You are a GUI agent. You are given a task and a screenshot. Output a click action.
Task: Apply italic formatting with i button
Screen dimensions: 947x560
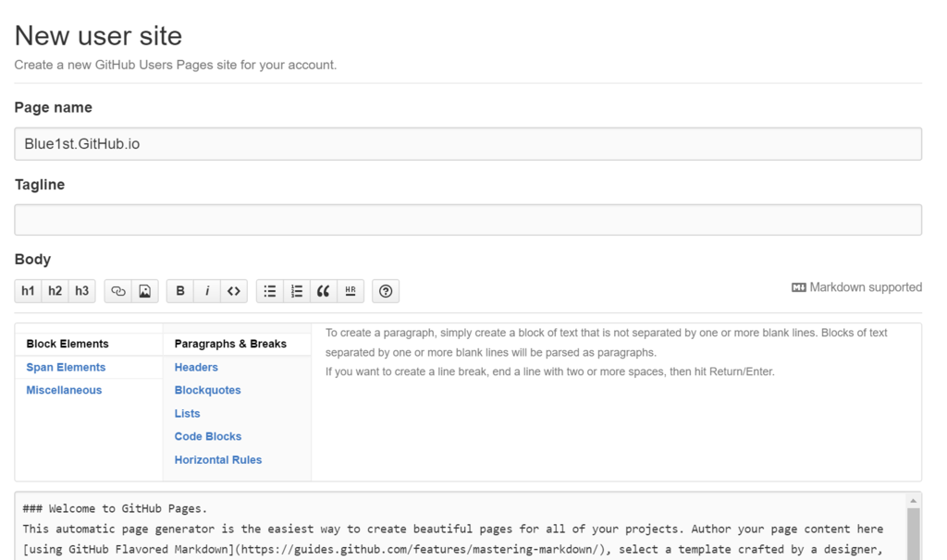tap(207, 291)
